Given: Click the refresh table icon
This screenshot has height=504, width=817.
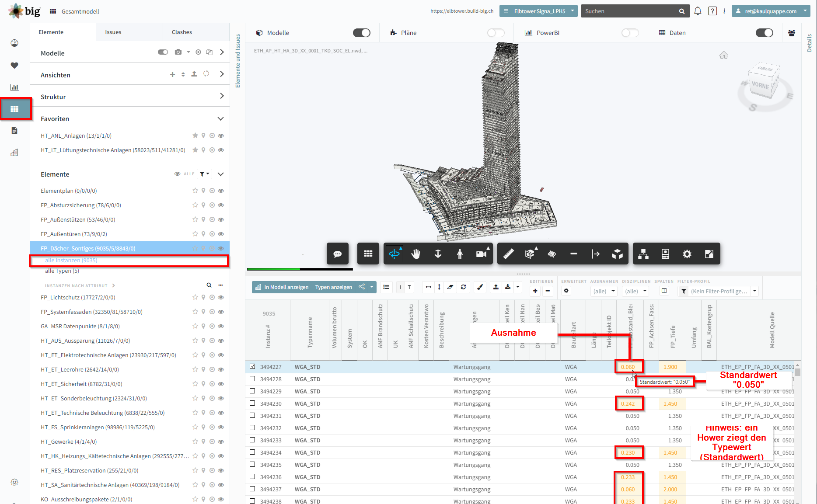Looking at the screenshot, I should point(463,287).
